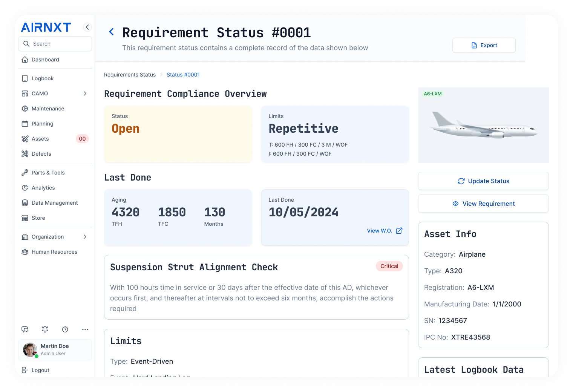
Task: Open the Data Management section
Action: coord(54,203)
